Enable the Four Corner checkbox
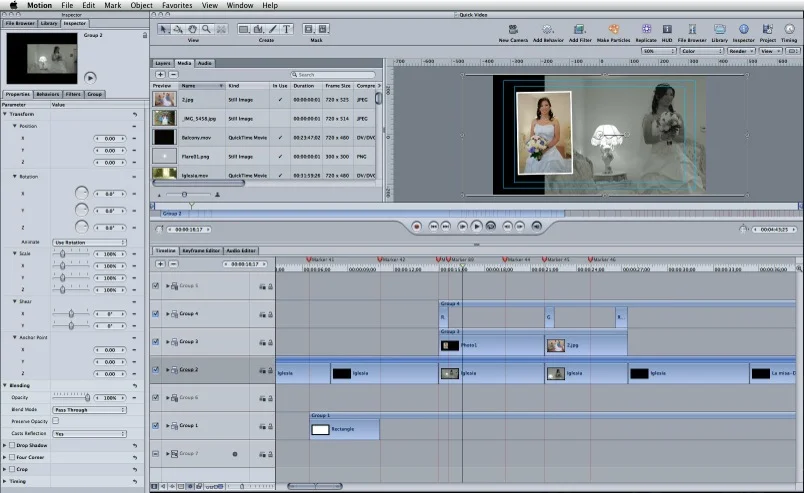The width and height of the screenshot is (804, 493). point(12,457)
